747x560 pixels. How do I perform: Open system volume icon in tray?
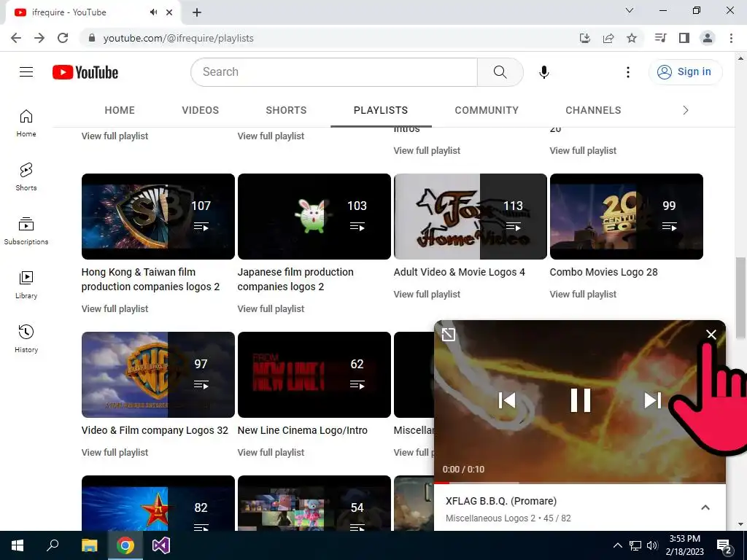652,545
